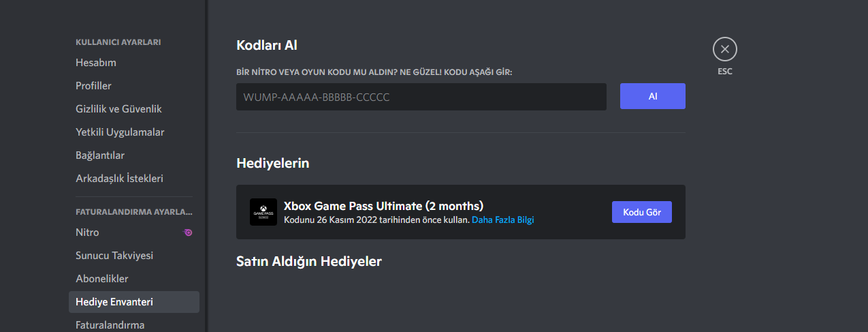Select Nitro in billing settings

(x=87, y=232)
